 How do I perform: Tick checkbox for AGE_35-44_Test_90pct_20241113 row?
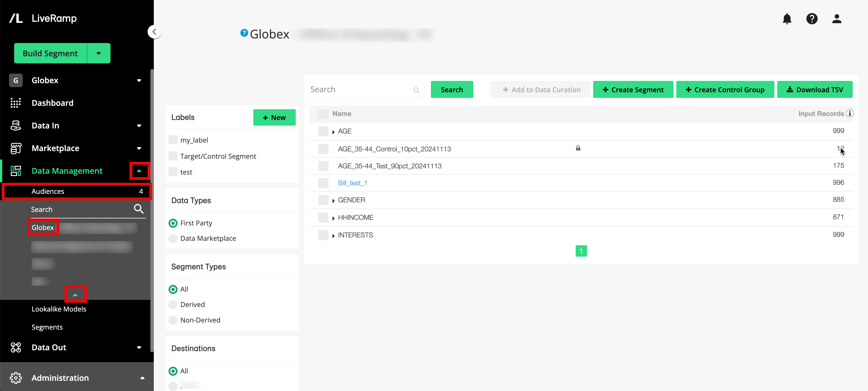pyautogui.click(x=323, y=166)
